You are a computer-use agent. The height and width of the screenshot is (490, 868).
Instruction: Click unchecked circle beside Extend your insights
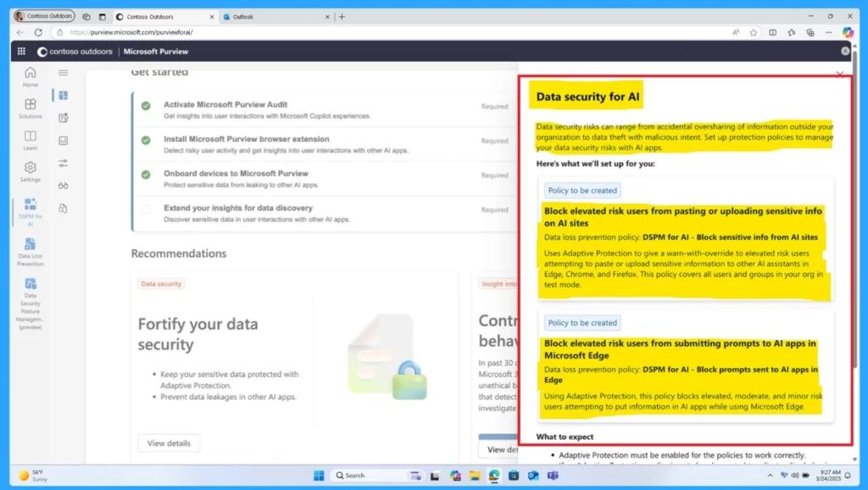(146, 209)
